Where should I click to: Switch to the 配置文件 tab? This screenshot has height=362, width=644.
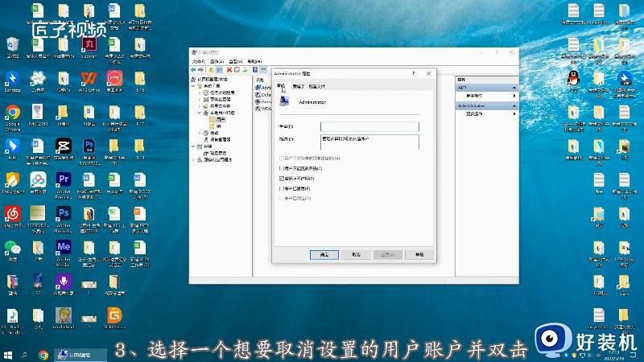pos(317,86)
